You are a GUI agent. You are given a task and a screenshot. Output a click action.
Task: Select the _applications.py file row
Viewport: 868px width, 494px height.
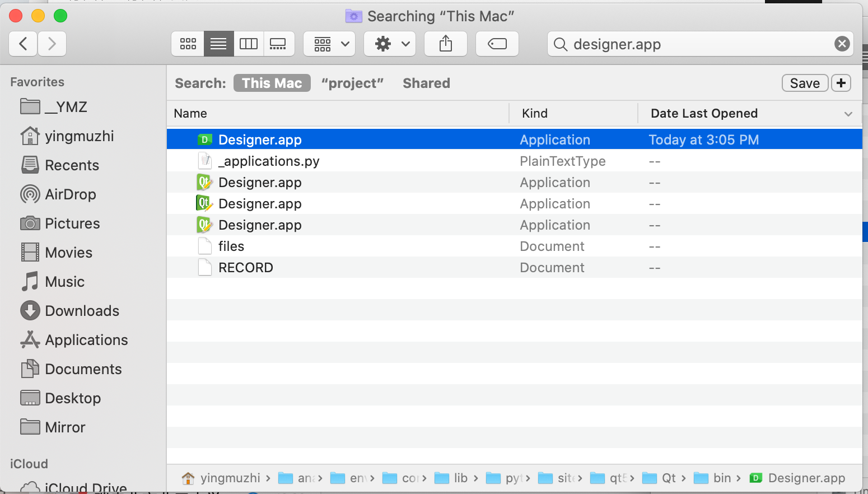click(514, 161)
